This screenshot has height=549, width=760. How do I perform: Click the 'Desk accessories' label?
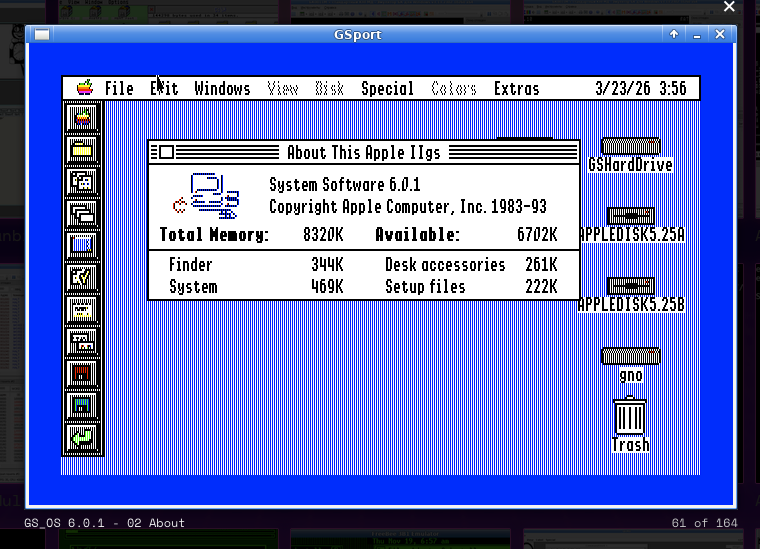click(x=445, y=265)
